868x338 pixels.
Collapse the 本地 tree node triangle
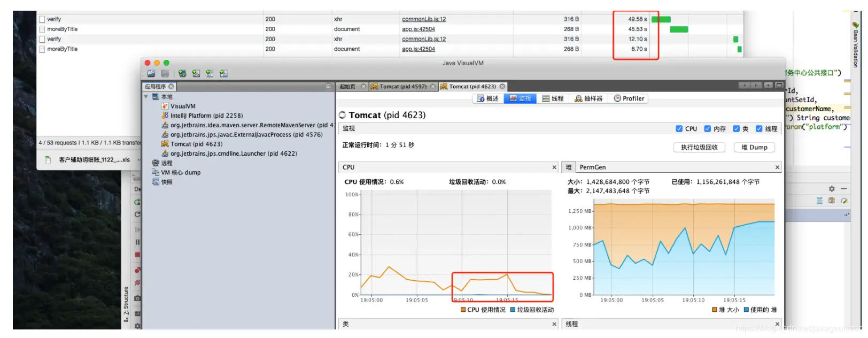(x=146, y=97)
